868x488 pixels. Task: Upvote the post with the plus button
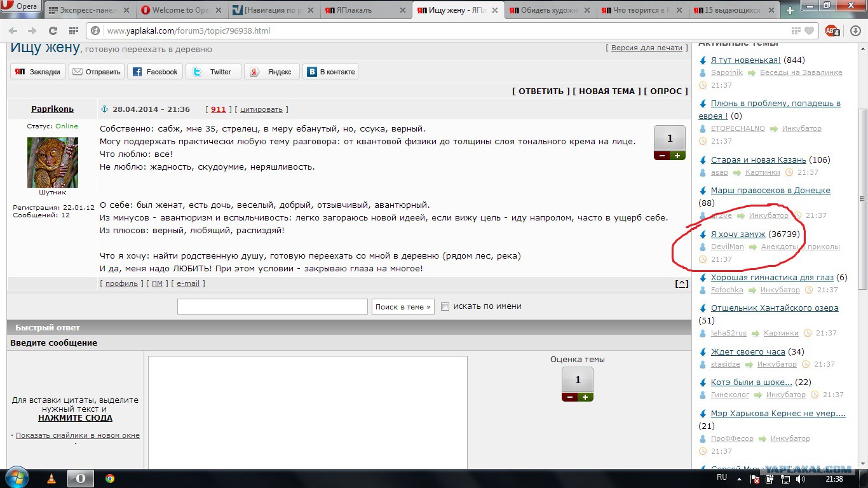coord(677,156)
